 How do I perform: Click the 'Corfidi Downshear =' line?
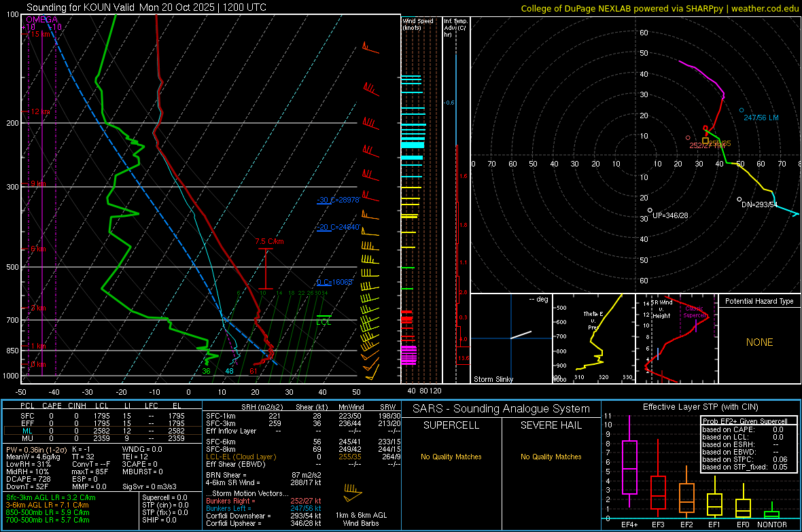coord(264,516)
